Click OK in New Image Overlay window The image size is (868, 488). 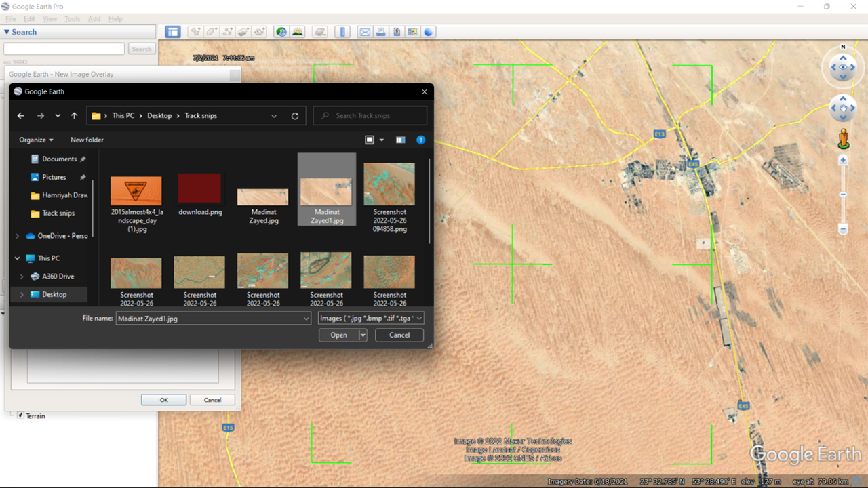pos(163,400)
